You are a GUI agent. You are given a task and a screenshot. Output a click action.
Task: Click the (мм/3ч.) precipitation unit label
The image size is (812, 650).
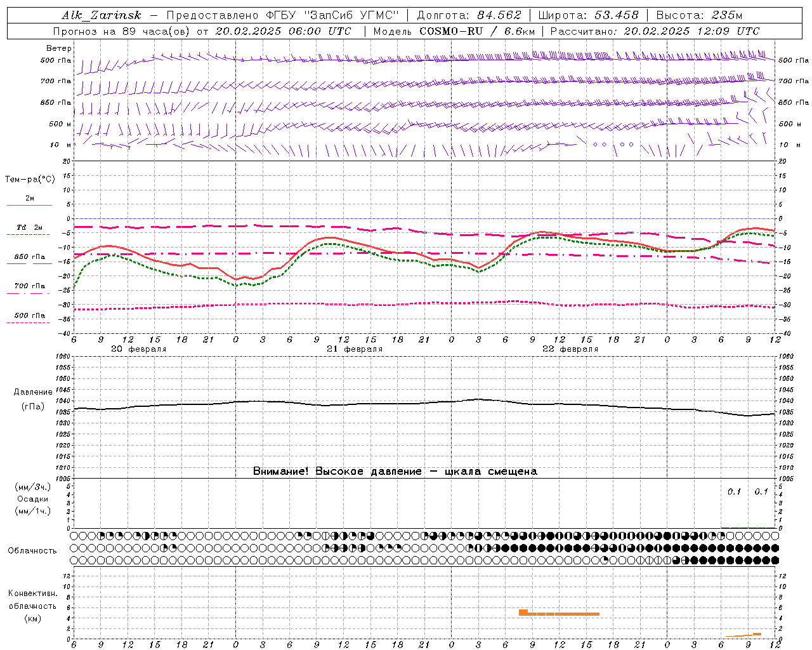pyautogui.click(x=33, y=487)
